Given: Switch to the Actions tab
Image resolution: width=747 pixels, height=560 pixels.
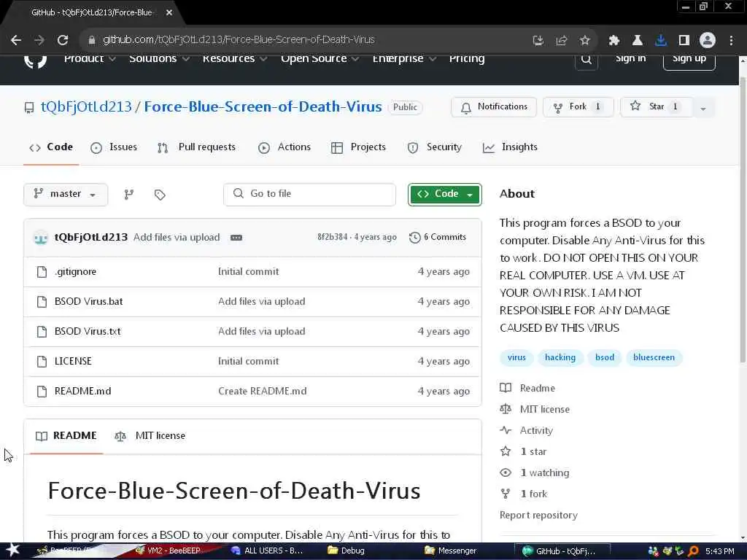Looking at the screenshot, I should tap(285, 147).
